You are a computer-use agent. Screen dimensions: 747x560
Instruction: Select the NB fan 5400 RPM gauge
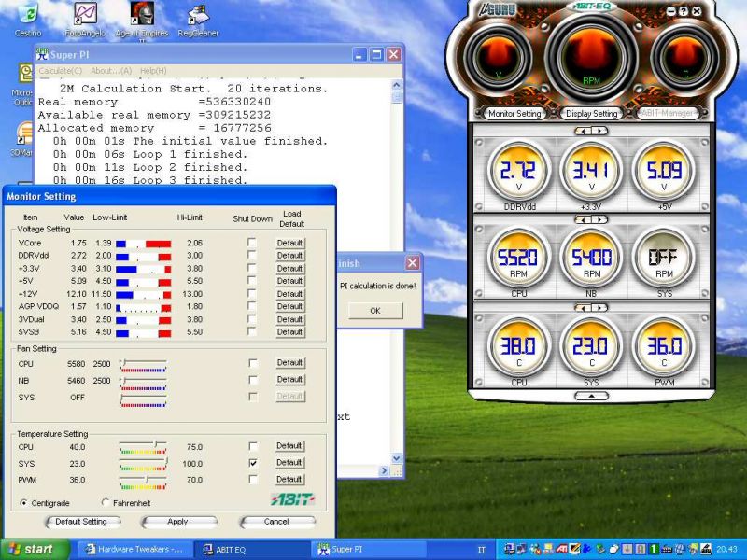click(x=591, y=259)
